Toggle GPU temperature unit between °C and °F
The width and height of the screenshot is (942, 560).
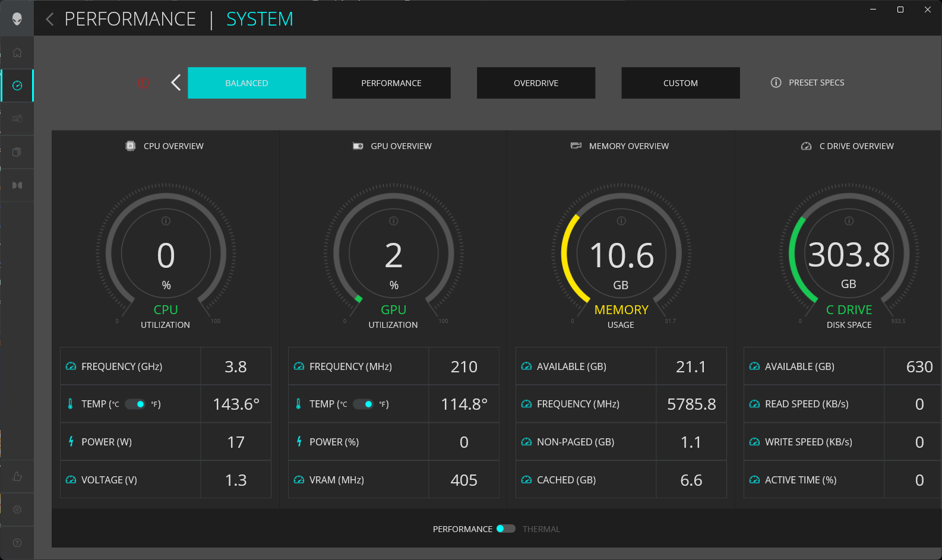pyautogui.click(x=363, y=404)
